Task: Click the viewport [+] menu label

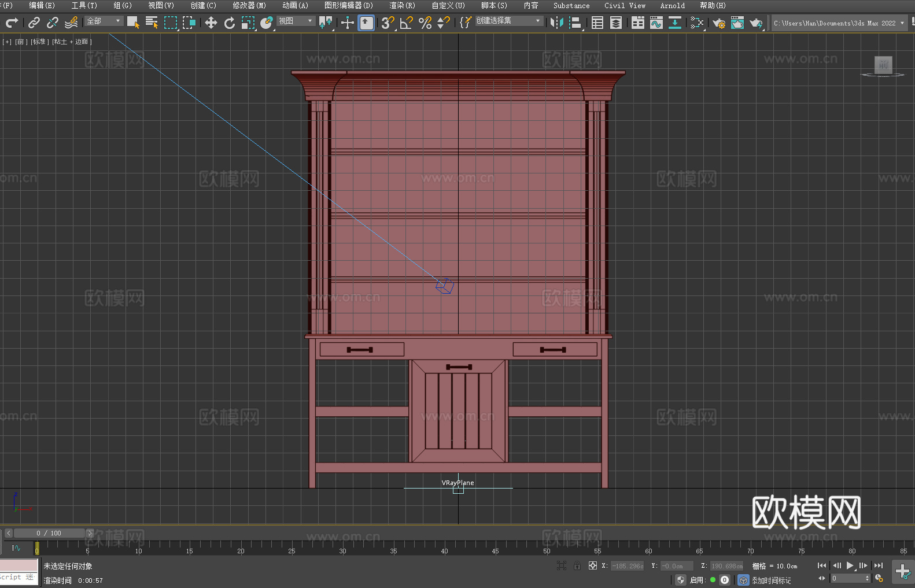Action: pos(7,42)
